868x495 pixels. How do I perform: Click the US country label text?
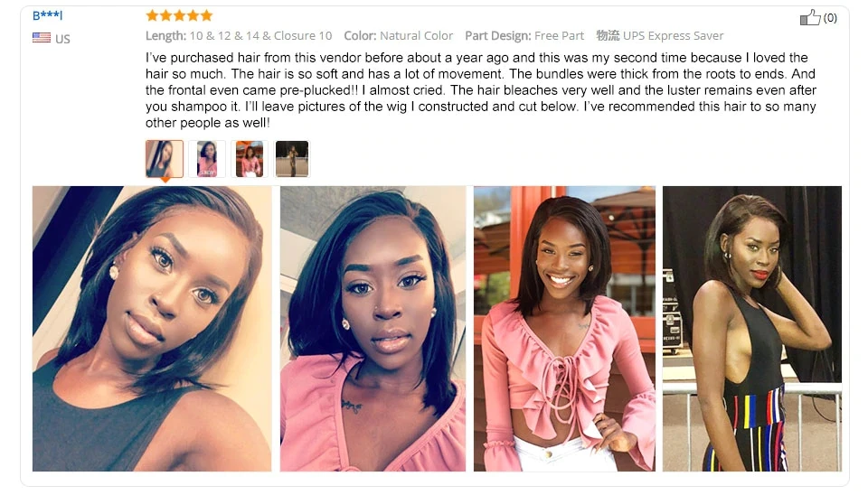tap(62, 39)
